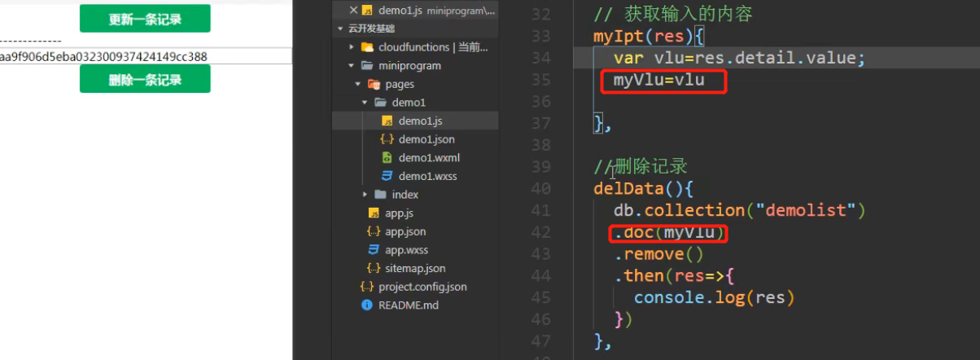Select the pages folder icon
The image size is (980, 360).
(x=374, y=84)
